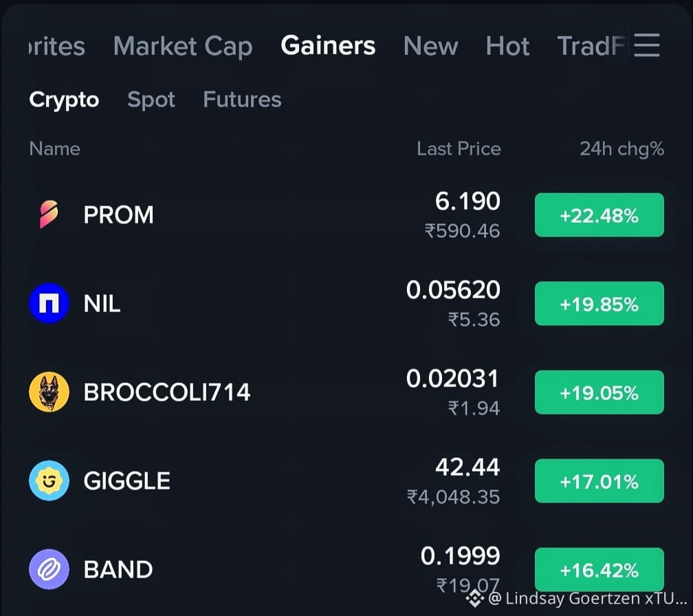Image resolution: width=693 pixels, height=616 pixels.
Task: Tap the GIGGLE smiley icon
Action: [x=49, y=481]
